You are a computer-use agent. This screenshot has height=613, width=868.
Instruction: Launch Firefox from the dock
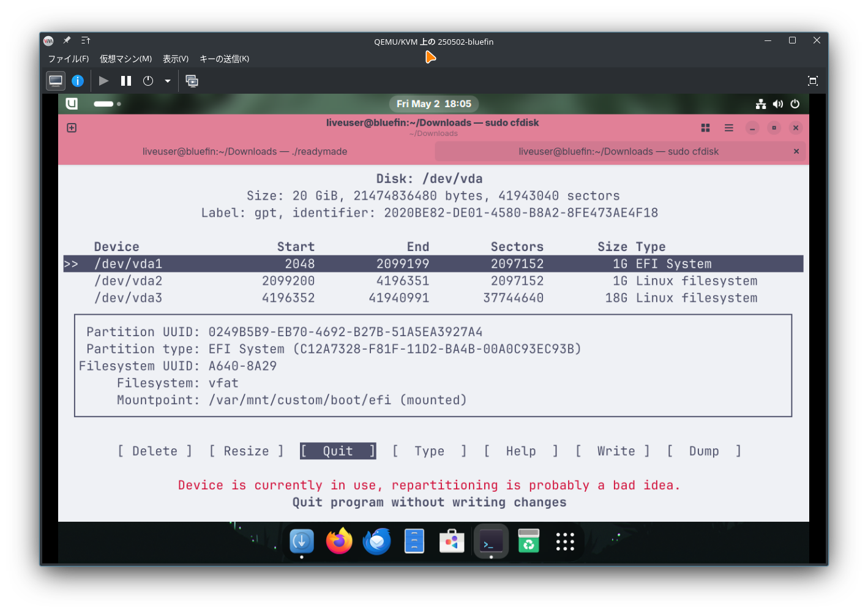tap(339, 541)
